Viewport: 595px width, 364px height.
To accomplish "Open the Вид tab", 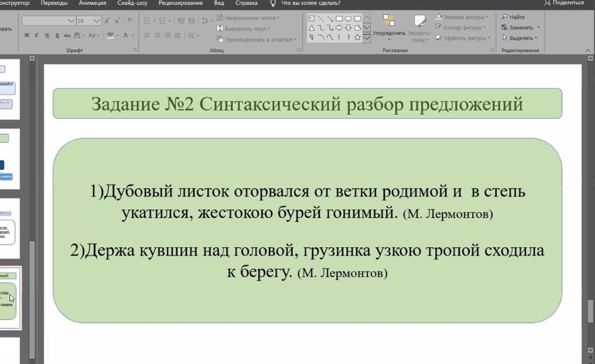I will [219, 3].
